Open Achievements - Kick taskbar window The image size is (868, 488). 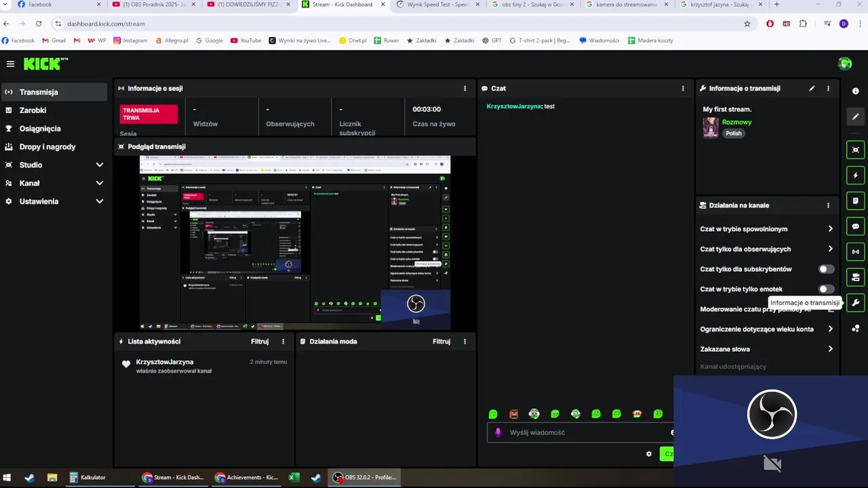pos(247,477)
